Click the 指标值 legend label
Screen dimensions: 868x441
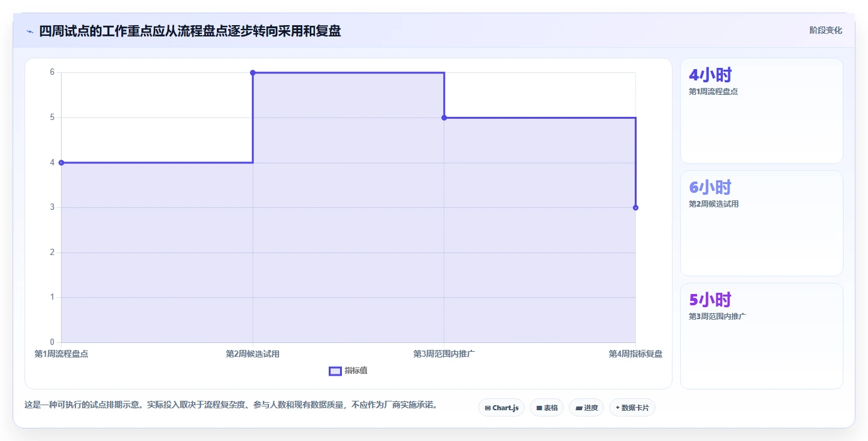click(x=356, y=371)
